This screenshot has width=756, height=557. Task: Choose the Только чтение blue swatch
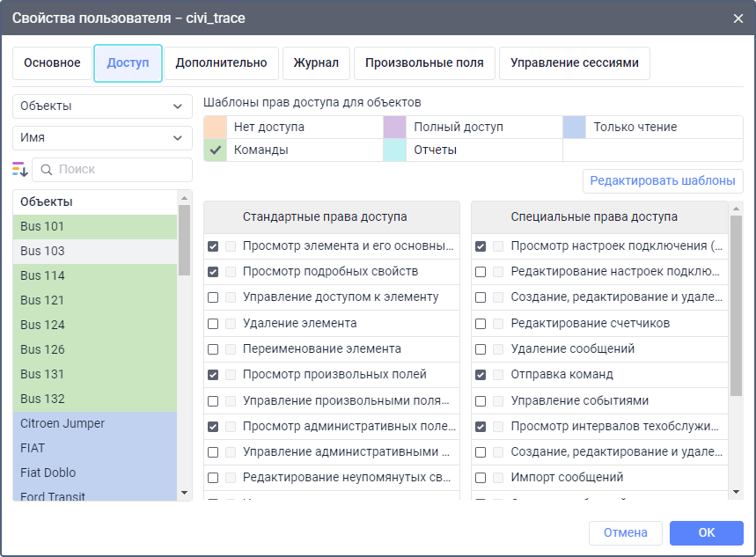pos(574,127)
